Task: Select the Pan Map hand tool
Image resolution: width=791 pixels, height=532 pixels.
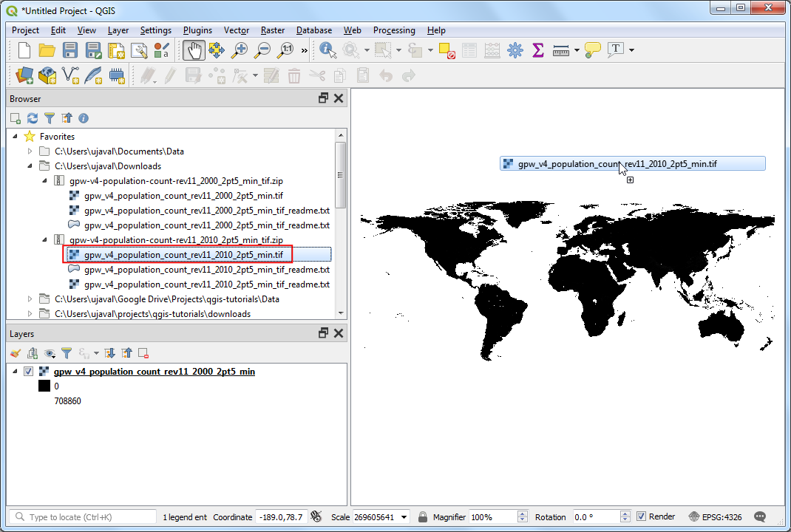Action: [194, 50]
